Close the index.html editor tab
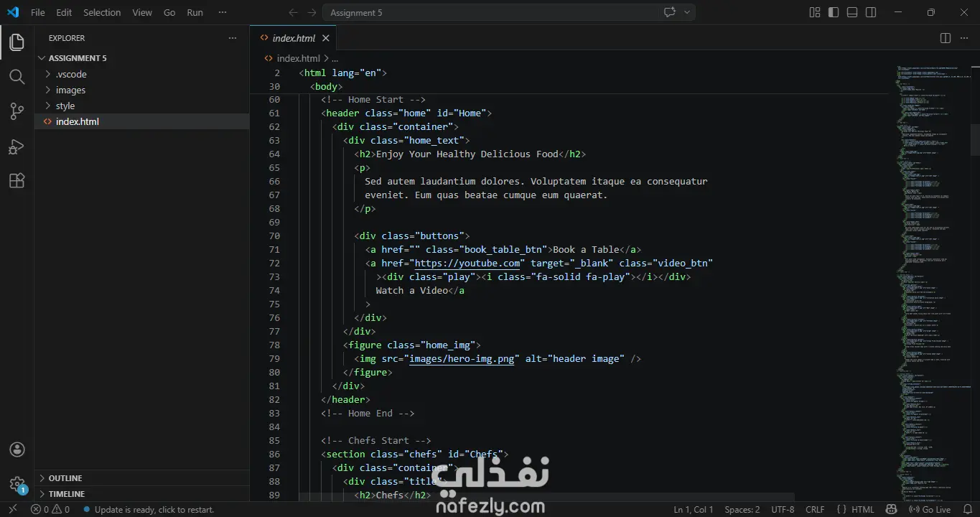The height and width of the screenshot is (517, 980). pos(326,38)
